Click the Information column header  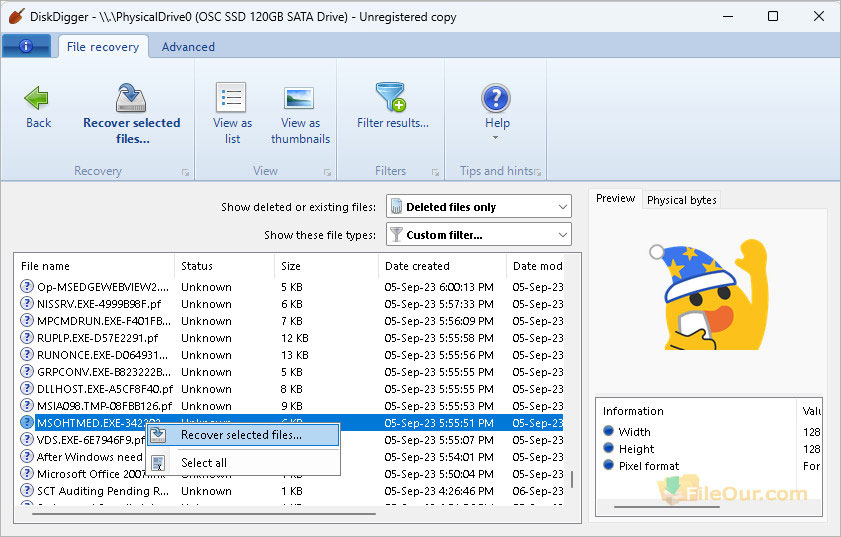696,411
